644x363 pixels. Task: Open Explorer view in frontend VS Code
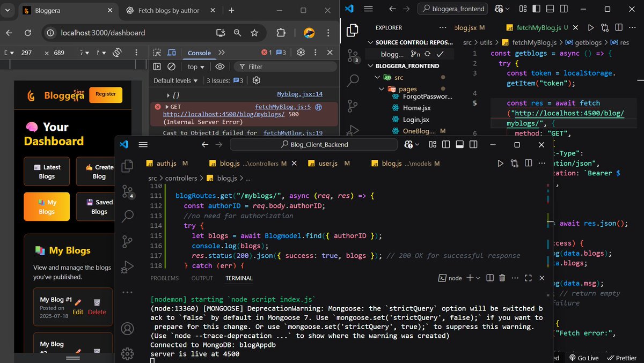click(353, 30)
